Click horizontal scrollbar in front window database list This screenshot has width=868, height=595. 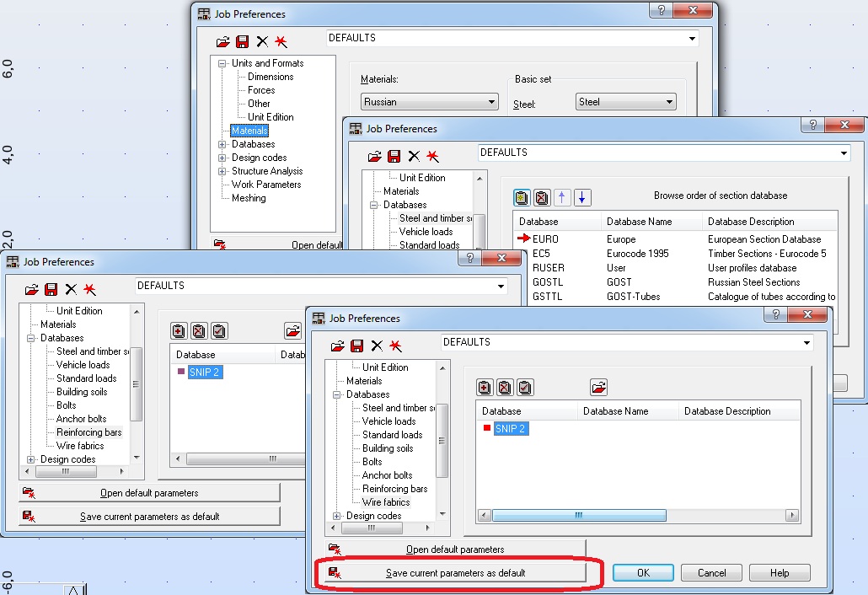coord(638,515)
